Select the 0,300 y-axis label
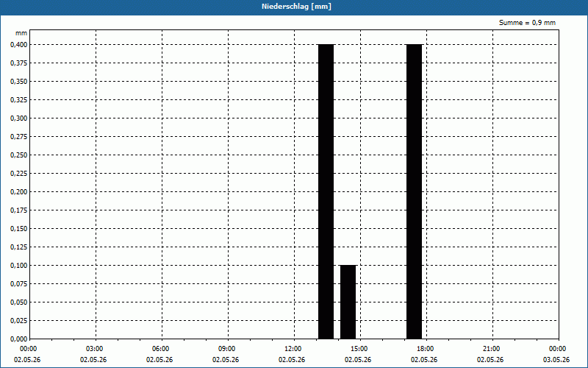Viewport: 588px width, 368px height. (18, 118)
